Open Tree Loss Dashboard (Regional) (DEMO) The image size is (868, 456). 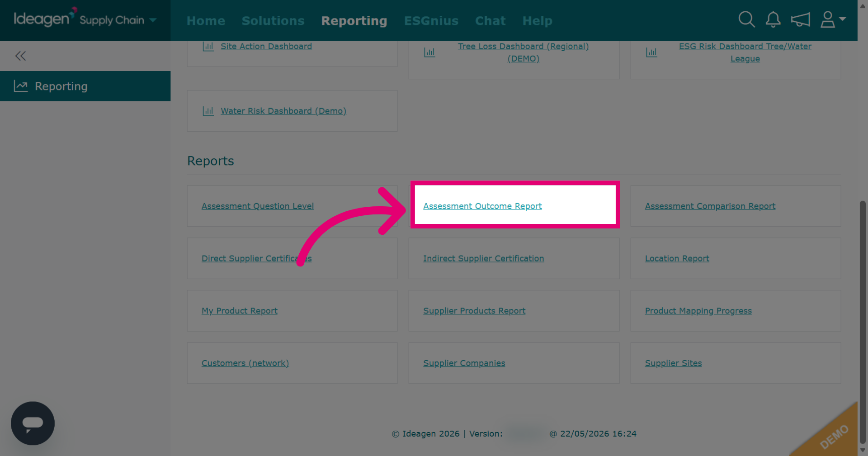point(523,52)
